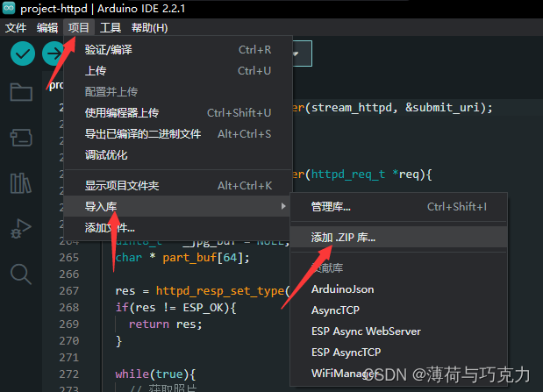
Task: Include the ESP AsyncTCP library
Action: point(398,353)
